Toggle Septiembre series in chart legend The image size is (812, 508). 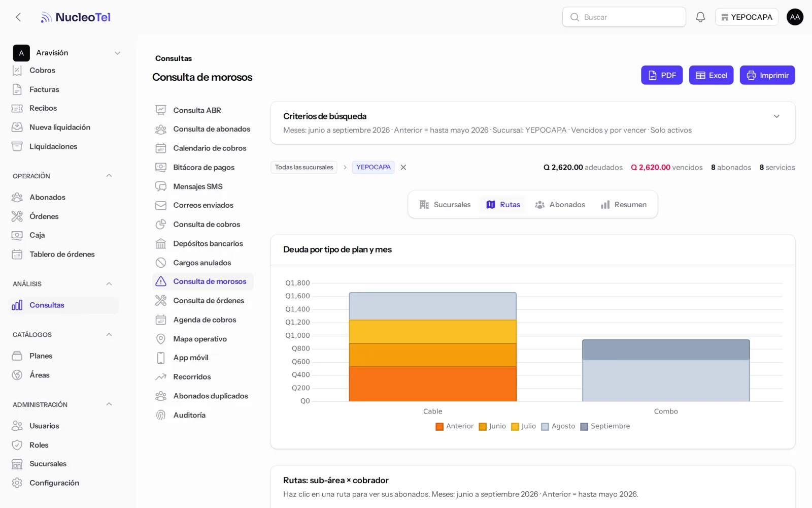click(605, 426)
